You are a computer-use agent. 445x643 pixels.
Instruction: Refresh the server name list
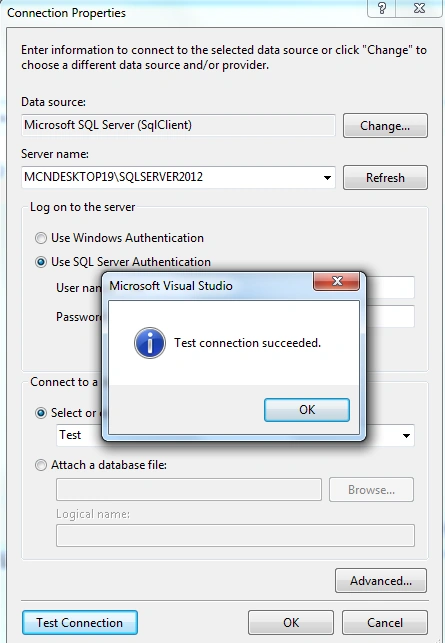coord(385,178)
